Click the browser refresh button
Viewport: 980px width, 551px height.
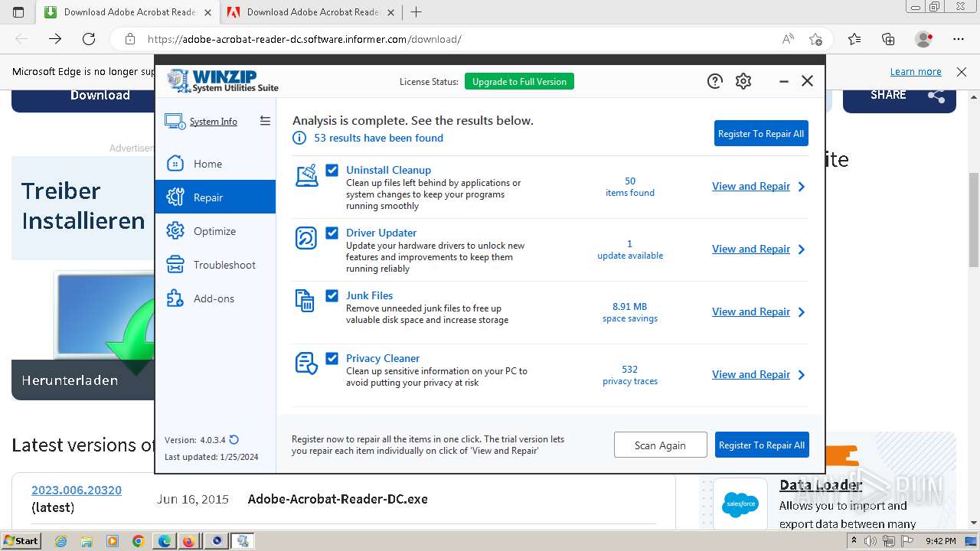click(x=89, y=39)
